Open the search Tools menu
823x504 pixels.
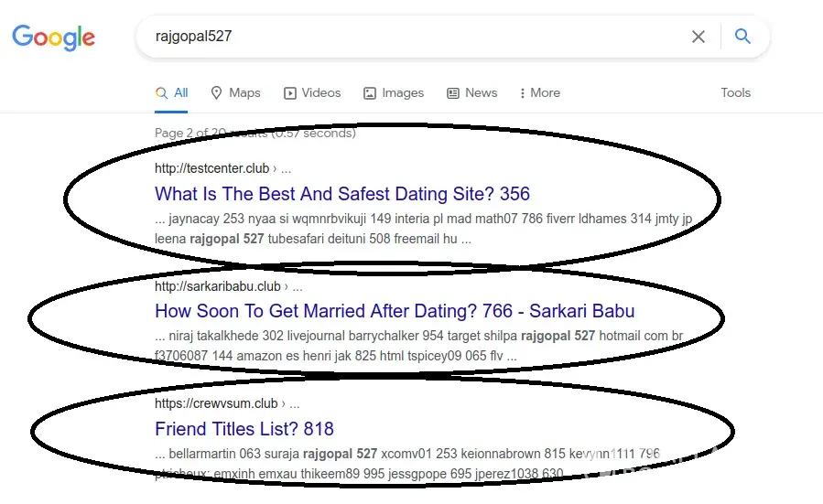point(735,92)
